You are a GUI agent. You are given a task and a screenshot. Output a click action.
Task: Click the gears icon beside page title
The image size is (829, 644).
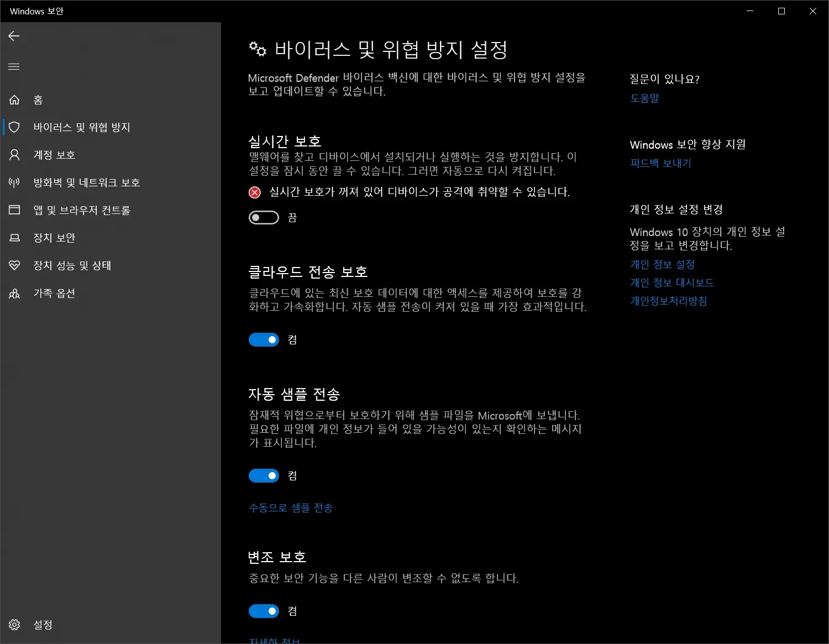[x=258, y=49]
